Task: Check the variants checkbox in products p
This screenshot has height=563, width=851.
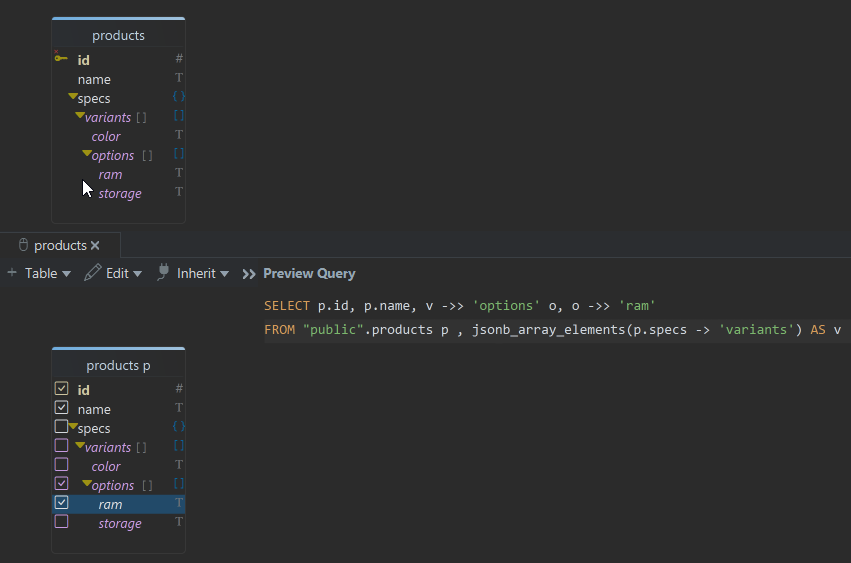Action: pyautogui.click(x=61, y=446)
